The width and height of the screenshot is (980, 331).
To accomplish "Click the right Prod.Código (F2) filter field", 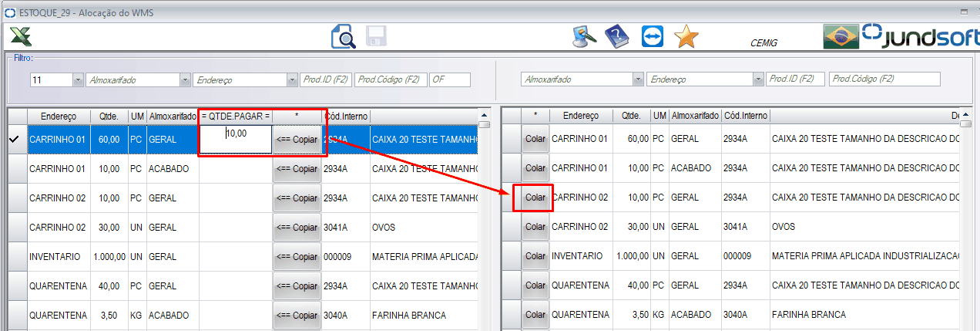I will point(885,79).
